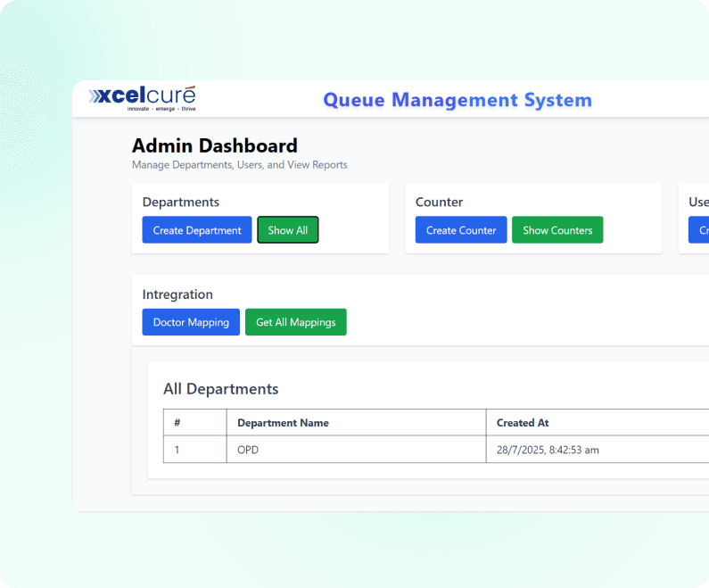Image resolution: width=709 pixels, height=588 pixels.
Task: Click the Departments card heading
Action: coord(181,202)
